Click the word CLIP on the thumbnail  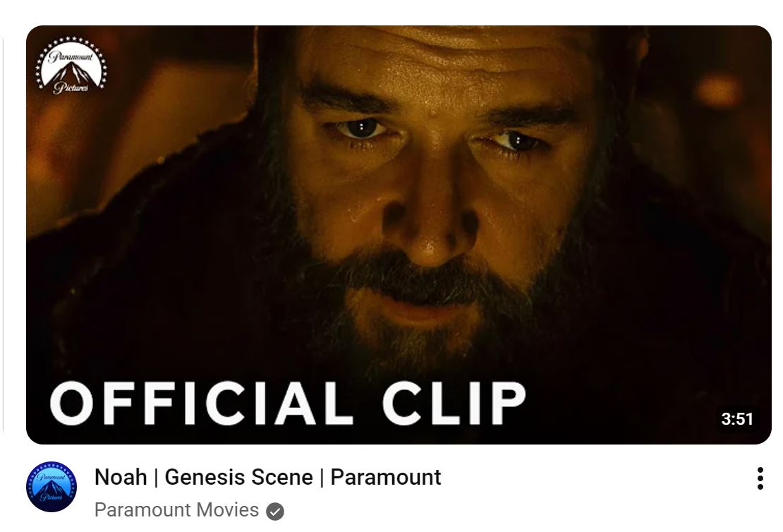454,403
